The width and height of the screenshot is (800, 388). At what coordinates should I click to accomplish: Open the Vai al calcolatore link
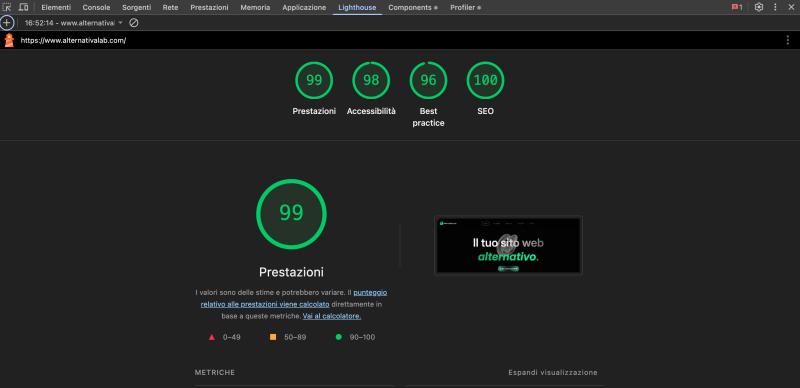point(332,316)
